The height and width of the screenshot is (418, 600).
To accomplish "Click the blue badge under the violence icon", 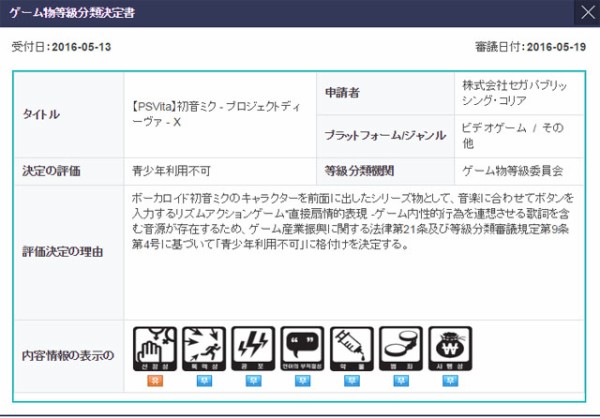I will point(204,381).
